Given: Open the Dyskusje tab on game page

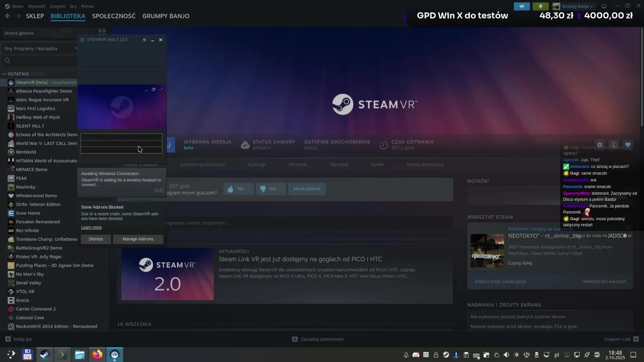Looking at the screenshot, I should pyautogui.click(x=257, y=164).
